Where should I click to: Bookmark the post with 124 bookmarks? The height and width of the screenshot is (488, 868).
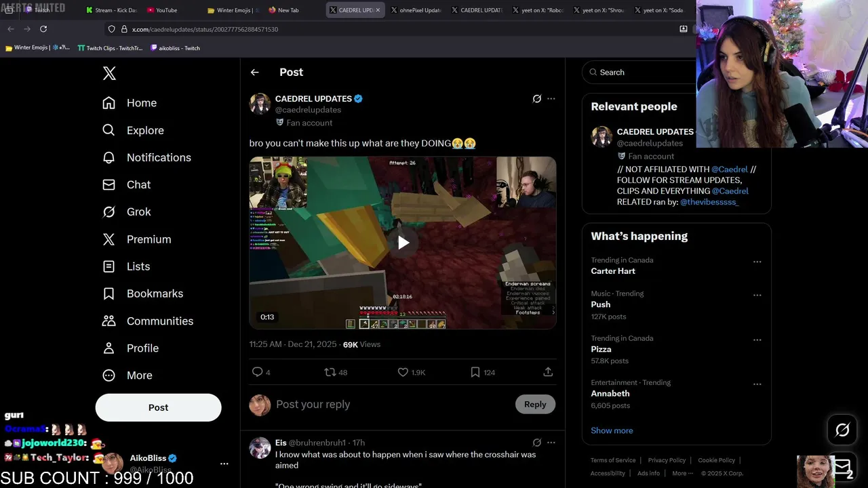tap(483, 372)
